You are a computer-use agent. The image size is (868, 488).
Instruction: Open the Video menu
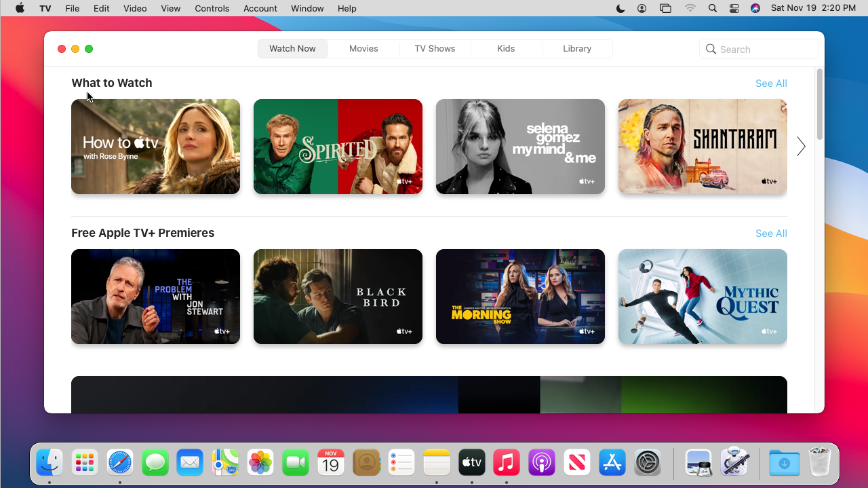135,8
